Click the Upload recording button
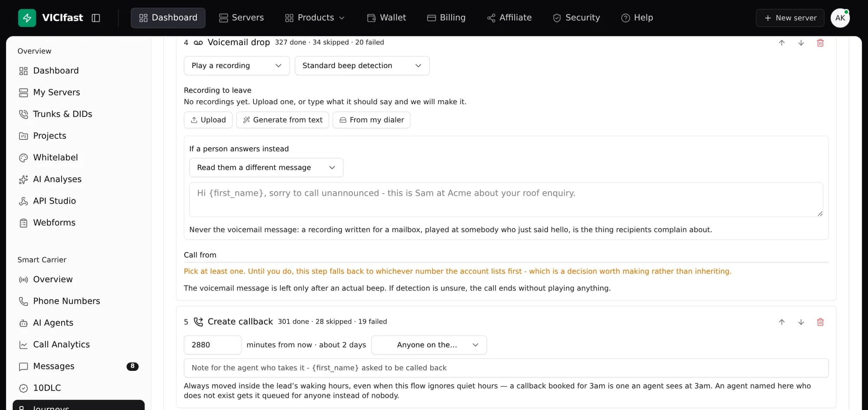868x410 pixels. click(208, 120)
